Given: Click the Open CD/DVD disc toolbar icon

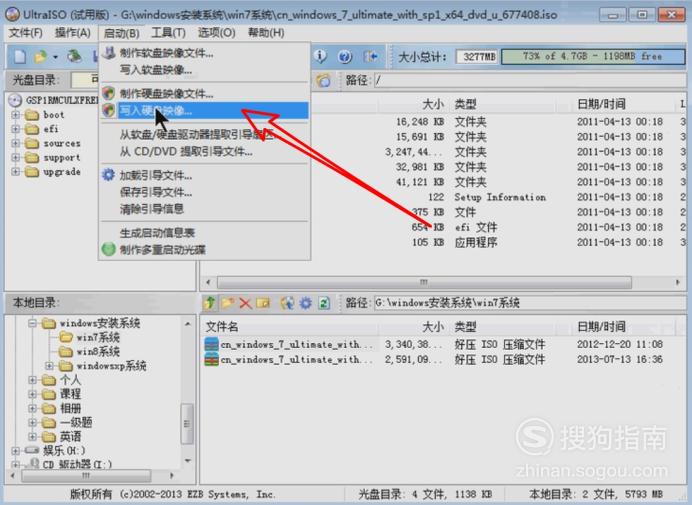Looking at the screenshot, I should coord(74,56).
